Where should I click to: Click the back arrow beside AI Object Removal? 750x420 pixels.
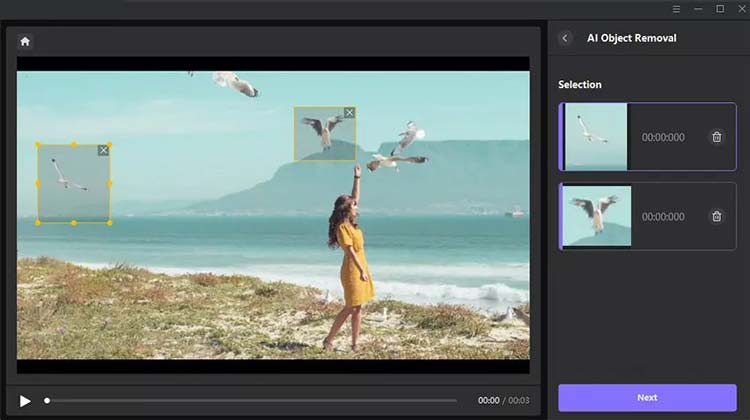tap(565, 38)
